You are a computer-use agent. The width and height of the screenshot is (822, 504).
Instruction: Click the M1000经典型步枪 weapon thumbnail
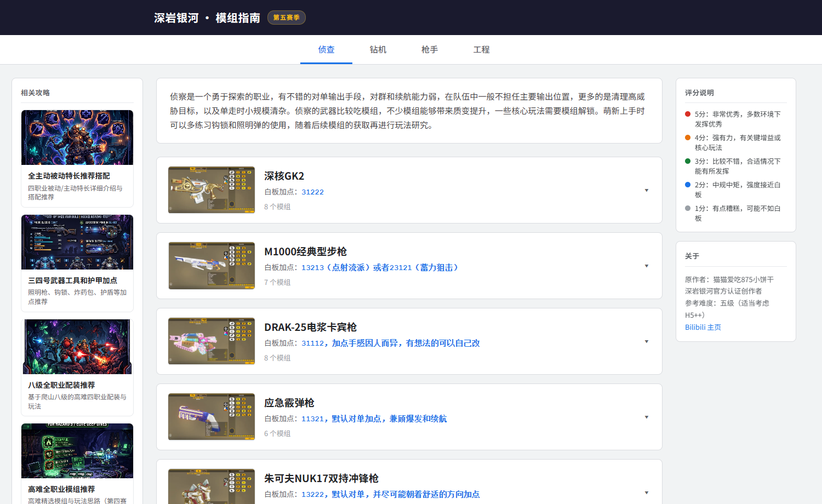click(x=212, y=266)
